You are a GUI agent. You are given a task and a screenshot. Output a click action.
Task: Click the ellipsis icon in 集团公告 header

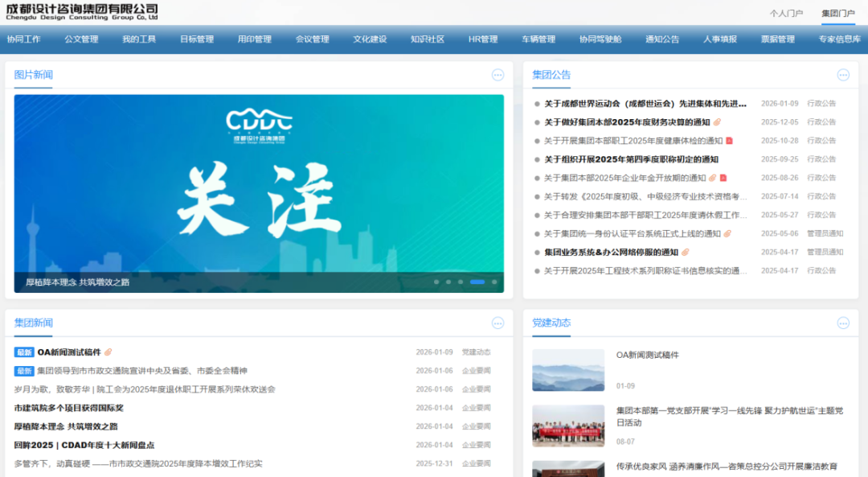pyautogui.click(x=843, y=75)
